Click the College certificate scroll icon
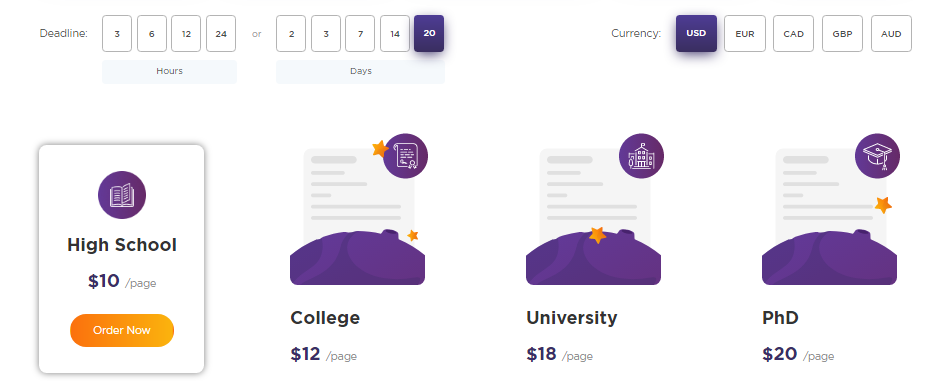948x381 pixels. tap(406, 156)
